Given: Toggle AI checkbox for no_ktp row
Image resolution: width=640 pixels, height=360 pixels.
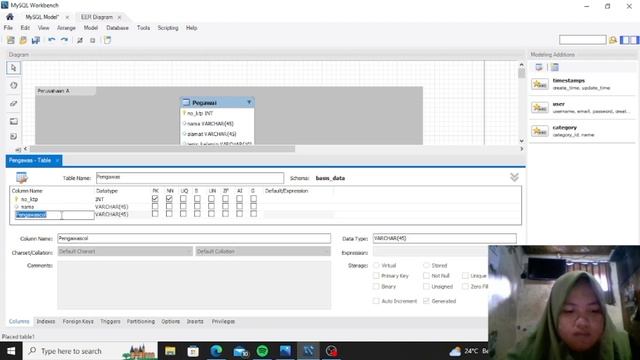Looking at the screenshot, I should tap(240, 199).
